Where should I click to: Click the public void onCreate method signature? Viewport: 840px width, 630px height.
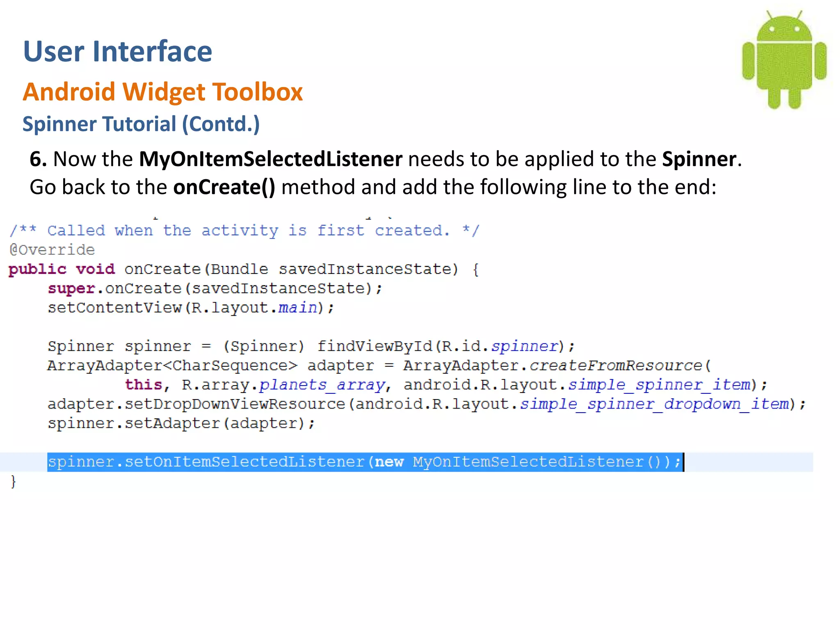244,269
